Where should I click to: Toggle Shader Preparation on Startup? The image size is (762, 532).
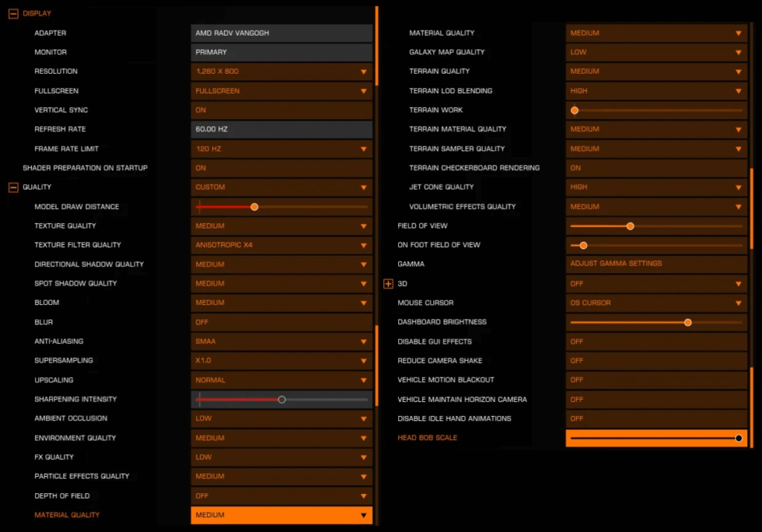[x=281, y=168]
